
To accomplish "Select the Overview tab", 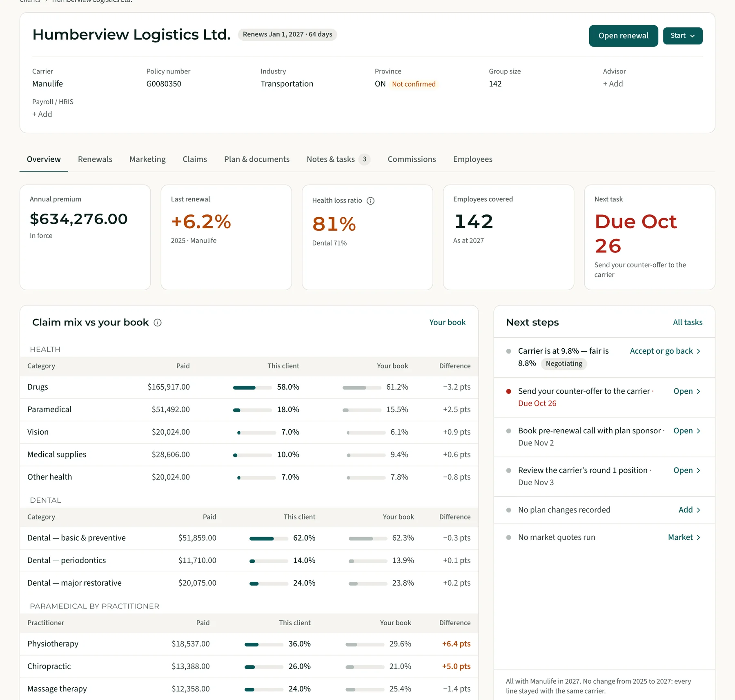I will pos(44,159).
